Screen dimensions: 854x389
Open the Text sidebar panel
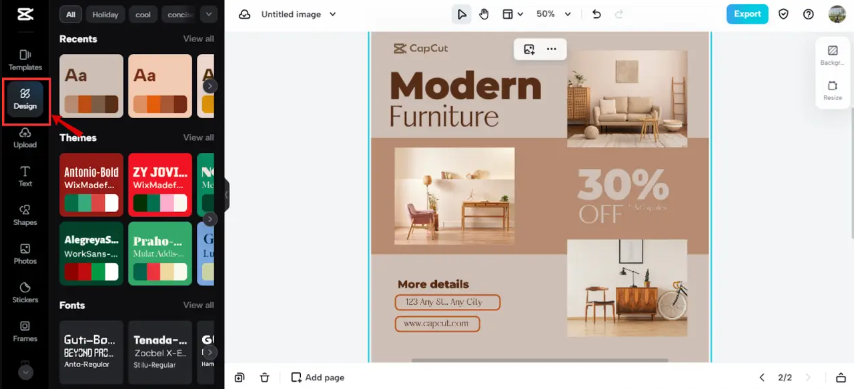coord(25,177)
